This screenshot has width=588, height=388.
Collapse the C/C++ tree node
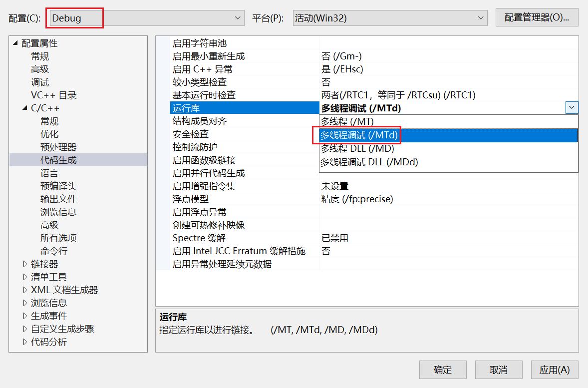25,108
